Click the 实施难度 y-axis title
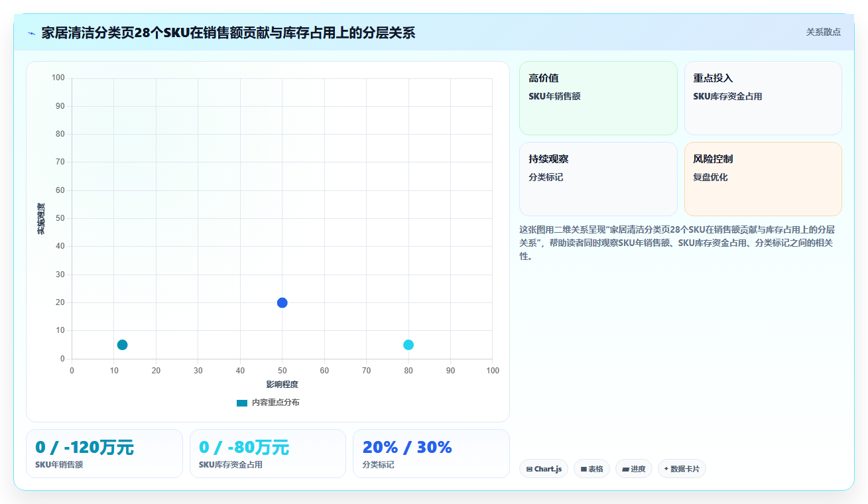This screenshot has height=504, width=868. click(41, 219)
